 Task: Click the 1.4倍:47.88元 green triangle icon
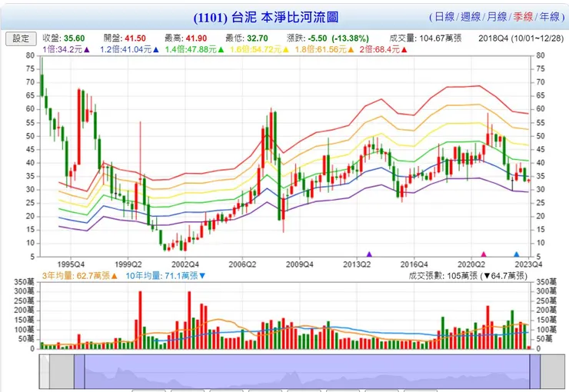(221, 50)
